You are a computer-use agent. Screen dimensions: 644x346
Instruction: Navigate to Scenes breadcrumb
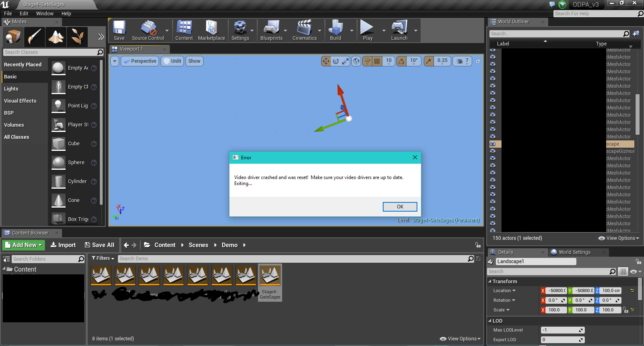198,245
